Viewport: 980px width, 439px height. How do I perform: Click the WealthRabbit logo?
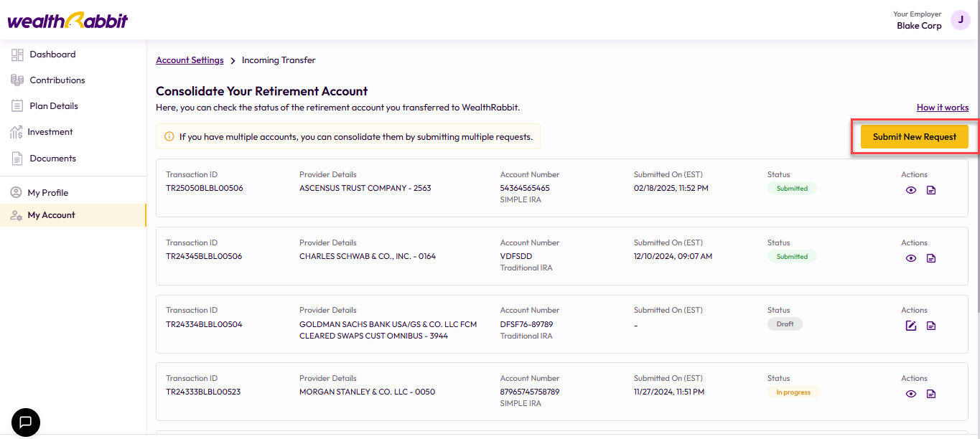[x=67, y=20]
